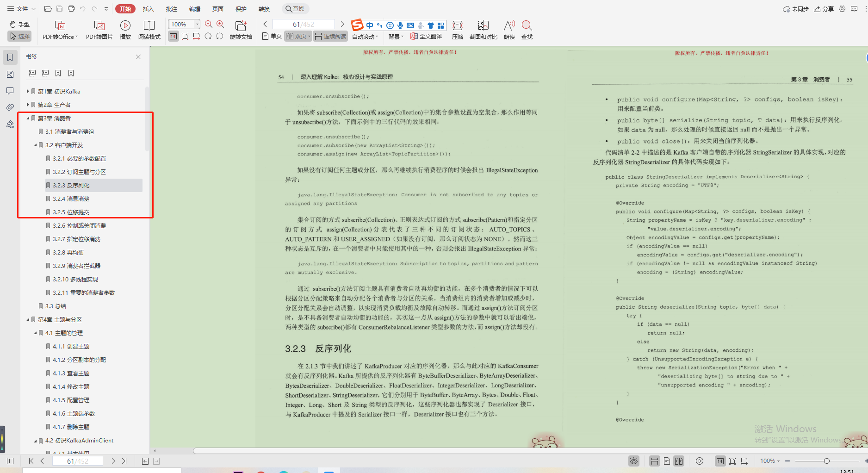Open the Convert (转换) tab
This screenshot has height=473, width=868.
pos(264,9)
